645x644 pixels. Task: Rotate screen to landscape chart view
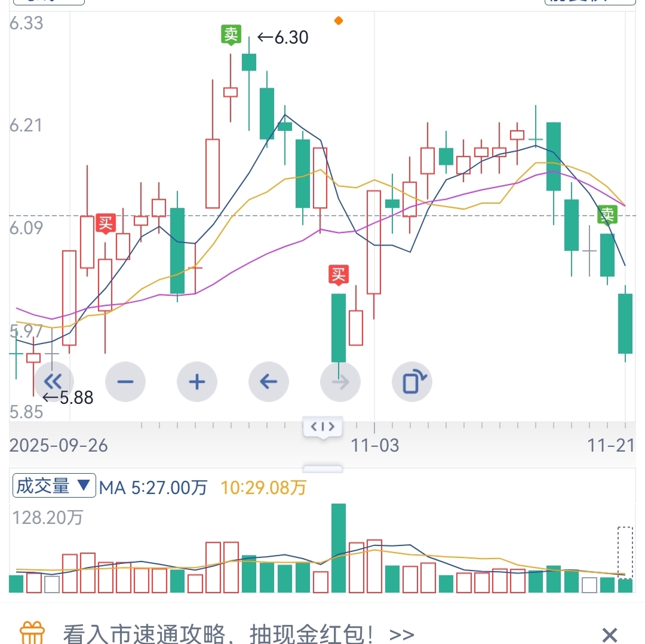point(412,382)
